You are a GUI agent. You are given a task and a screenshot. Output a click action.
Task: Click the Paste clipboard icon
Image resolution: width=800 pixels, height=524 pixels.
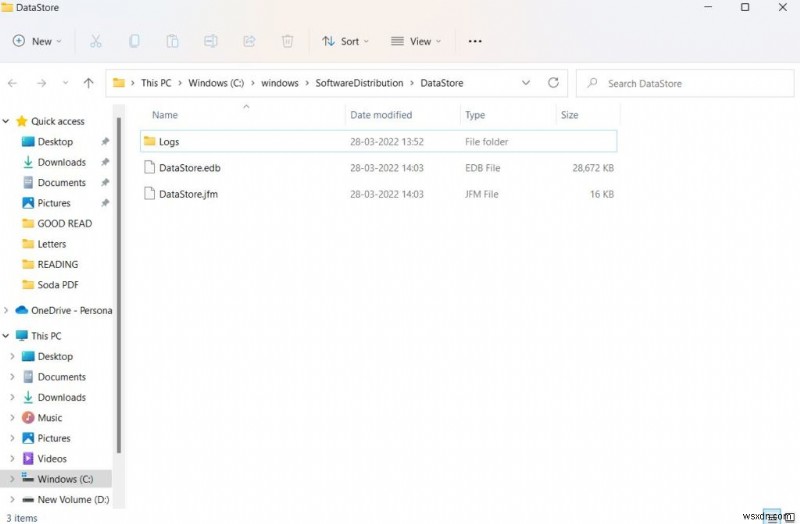172,41
